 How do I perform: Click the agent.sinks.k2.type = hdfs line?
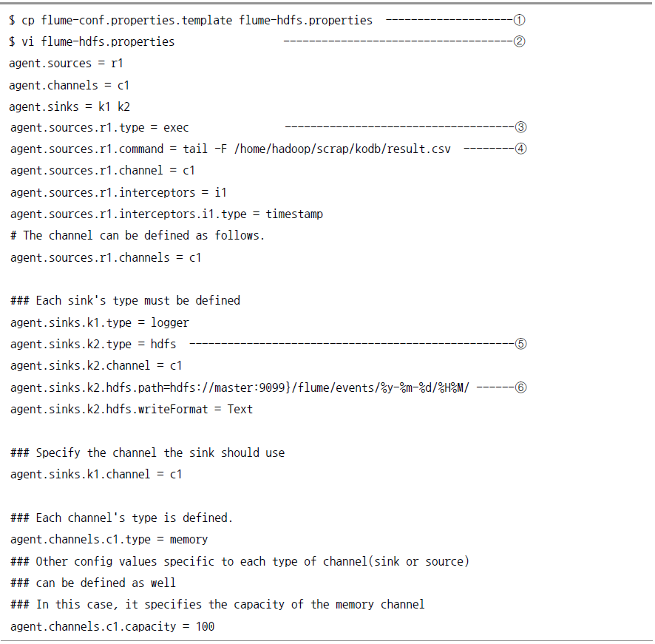click(x=93, y=345)
